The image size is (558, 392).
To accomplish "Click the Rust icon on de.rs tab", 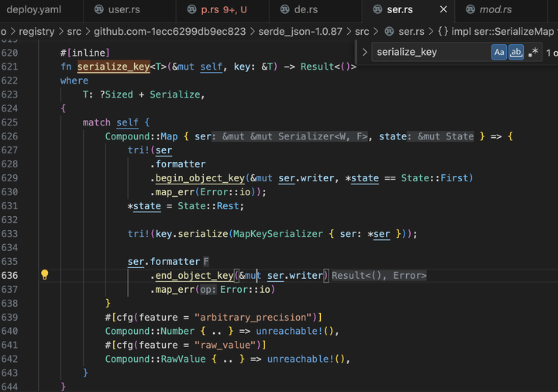I will pos(284,10).
